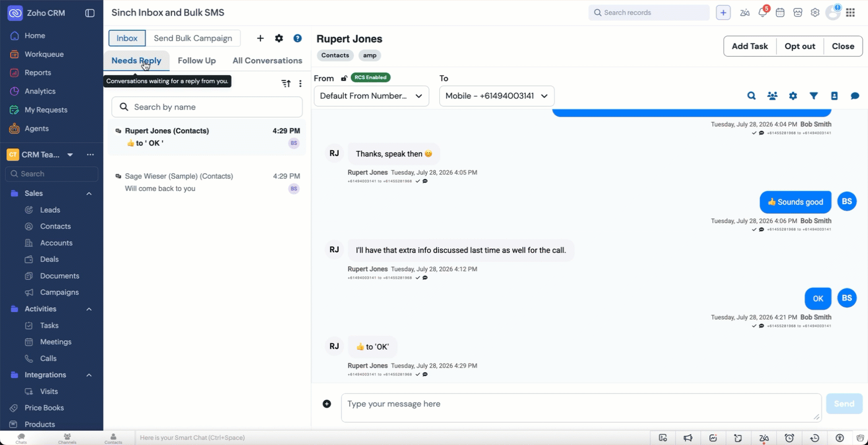Click the search messages magnifier icon
Screen dimensions: 868x445
pos(751,96)
